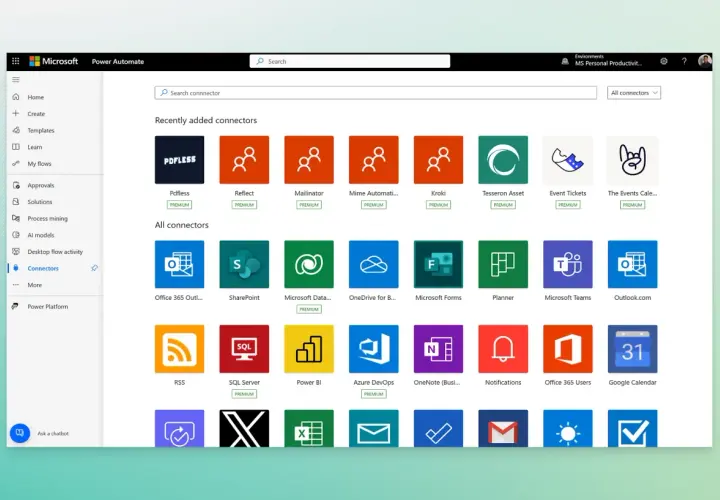Open the Microsoft Teams connector

568,264
